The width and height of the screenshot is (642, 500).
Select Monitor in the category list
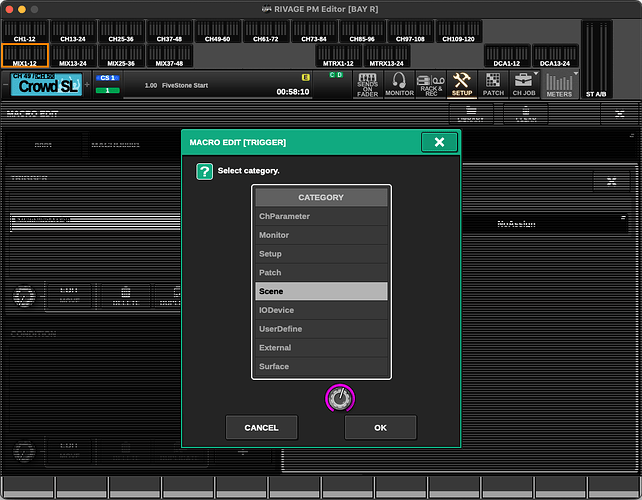[x=321, y=235]
